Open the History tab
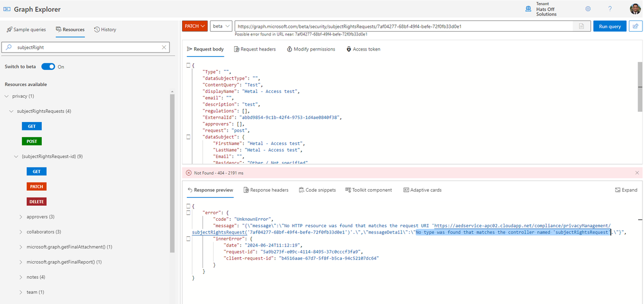 point(105,30)
